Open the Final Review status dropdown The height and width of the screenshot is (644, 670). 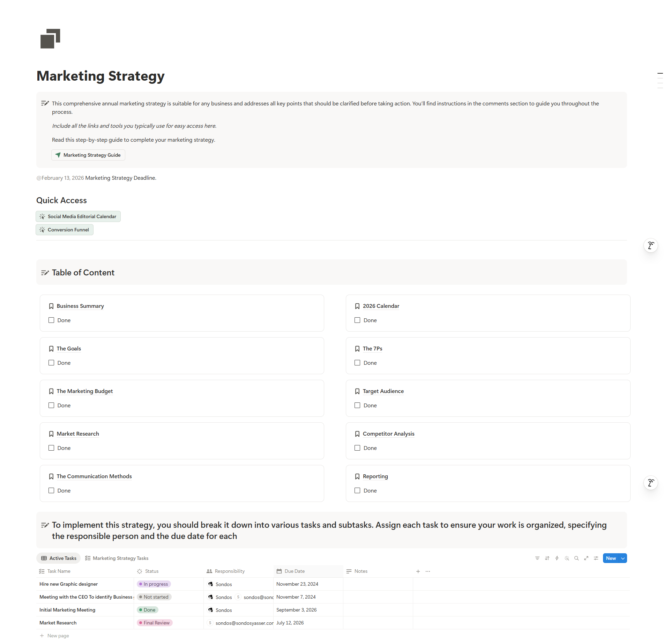point(155,623)
